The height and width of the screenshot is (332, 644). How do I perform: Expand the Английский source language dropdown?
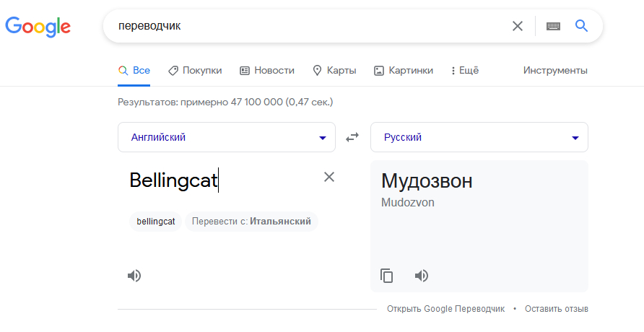pyautogui.click(x=227, y=137)
